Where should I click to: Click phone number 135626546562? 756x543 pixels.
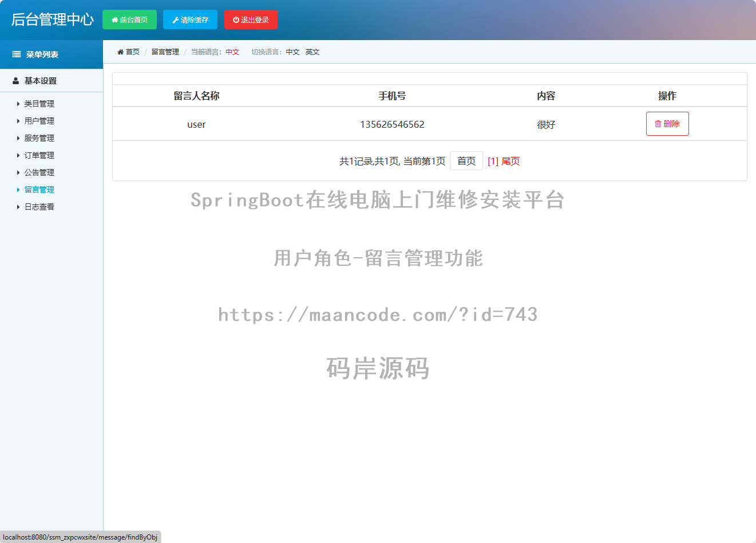click(392, 124)
